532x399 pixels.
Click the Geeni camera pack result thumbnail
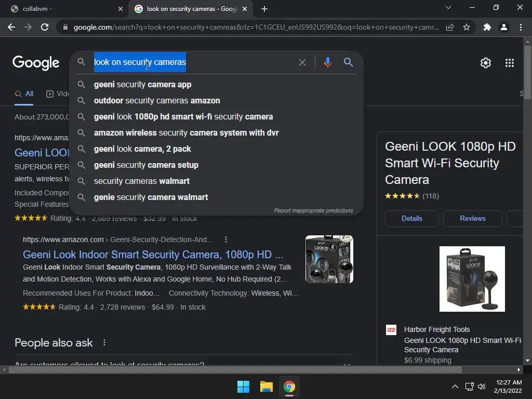click(x=329, y=259)
